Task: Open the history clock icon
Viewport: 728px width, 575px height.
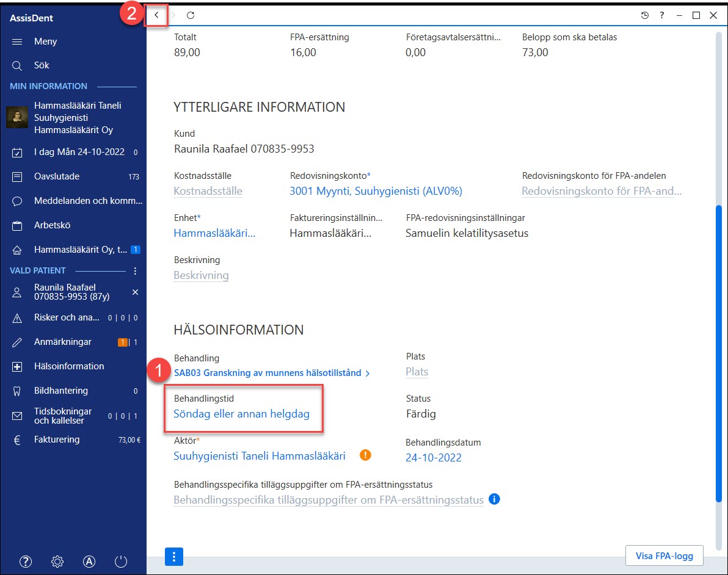Action: tap(645, 15)
